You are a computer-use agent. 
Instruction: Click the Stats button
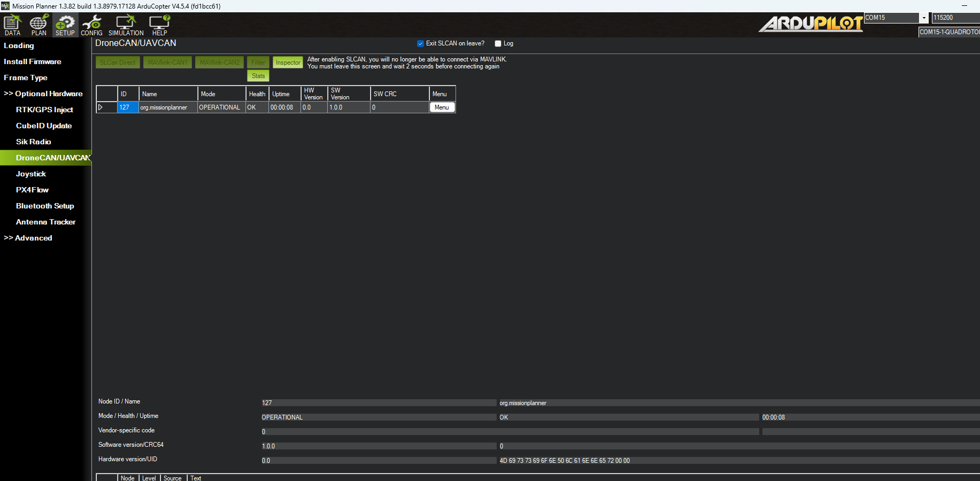pos(258,76)
